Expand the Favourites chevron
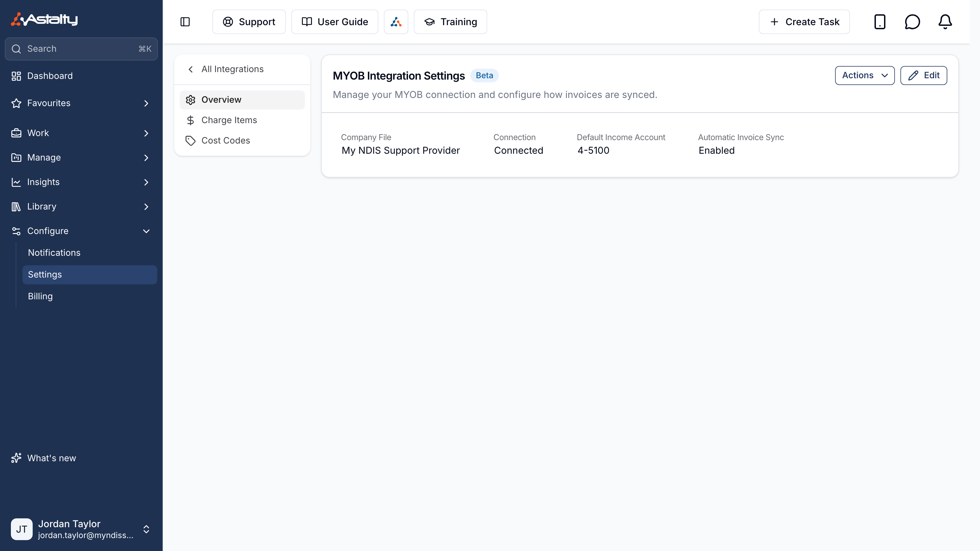 [146, 103]
